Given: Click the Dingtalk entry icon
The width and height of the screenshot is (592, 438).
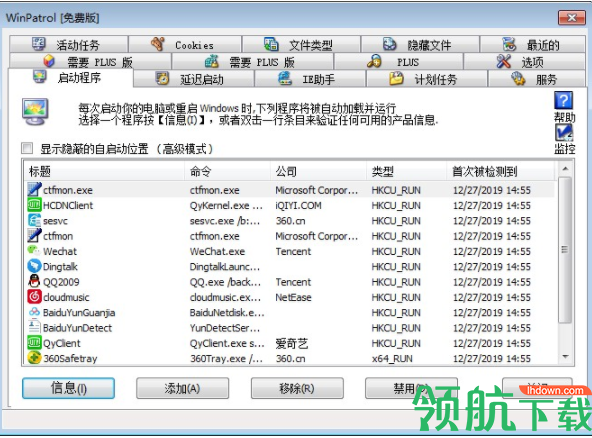Looking at the screenshot, I should 34,266.
